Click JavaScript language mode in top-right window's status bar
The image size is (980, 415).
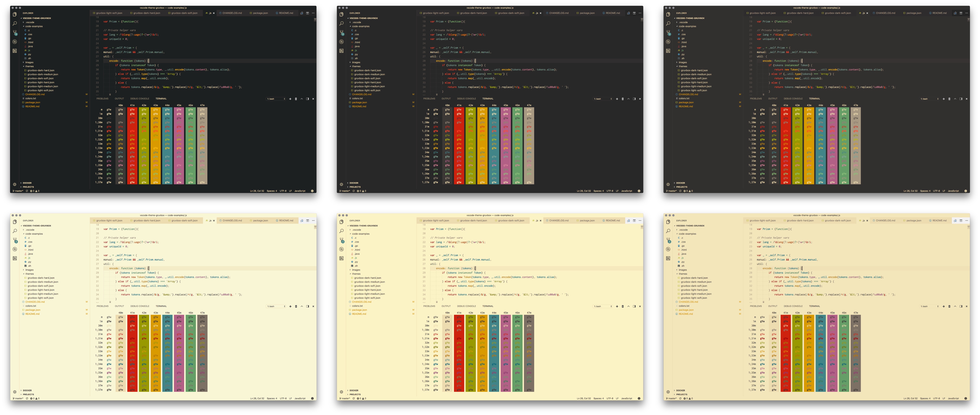click(x=953, y=191)
